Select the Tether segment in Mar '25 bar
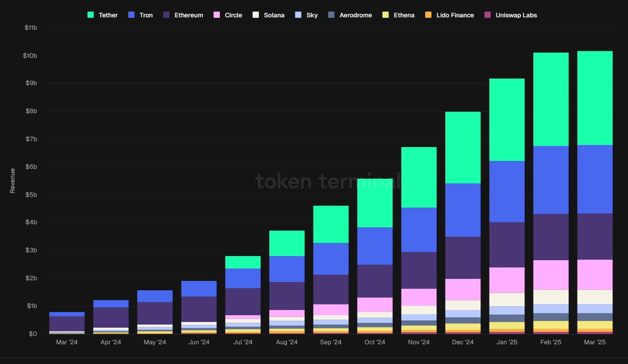The height and width of the screenshot is (364, 628). coord(595,98)
